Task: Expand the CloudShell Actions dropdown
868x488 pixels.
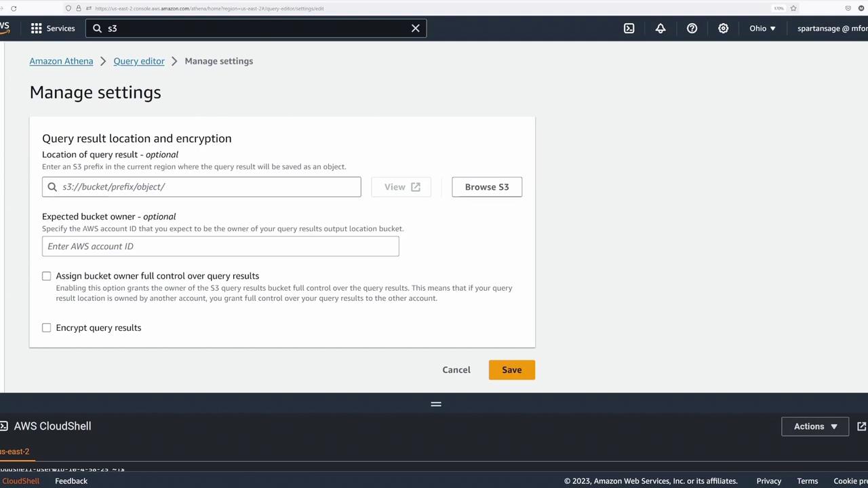Action: (x=815, y=426)
